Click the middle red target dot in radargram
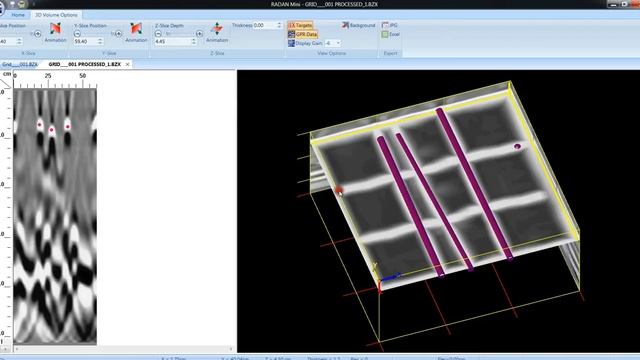The image size is (640, 360). (52, 130)
